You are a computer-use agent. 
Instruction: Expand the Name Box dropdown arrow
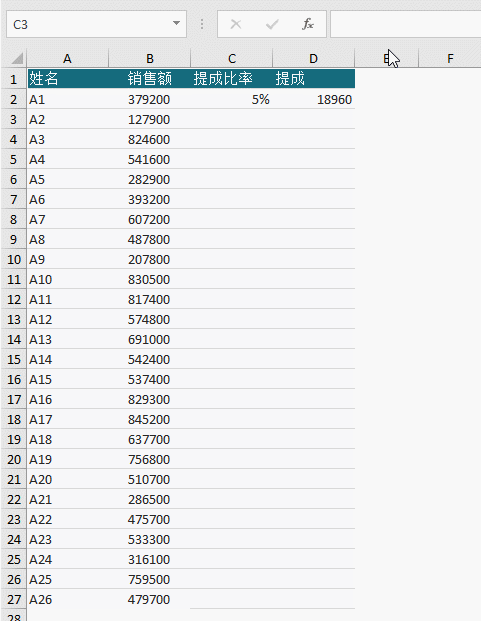tap(177, 24)
